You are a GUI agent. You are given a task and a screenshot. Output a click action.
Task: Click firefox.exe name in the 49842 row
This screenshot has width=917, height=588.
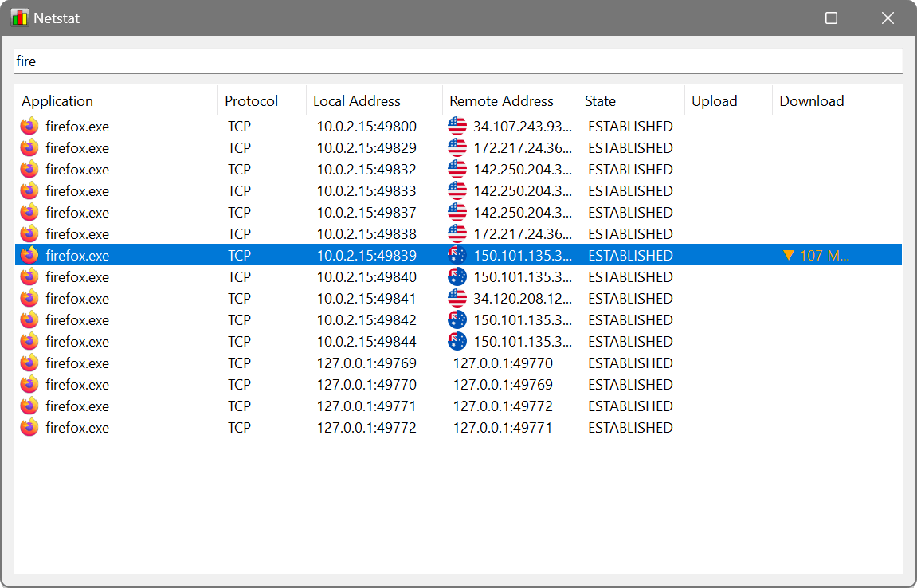(x=77, y=320)
